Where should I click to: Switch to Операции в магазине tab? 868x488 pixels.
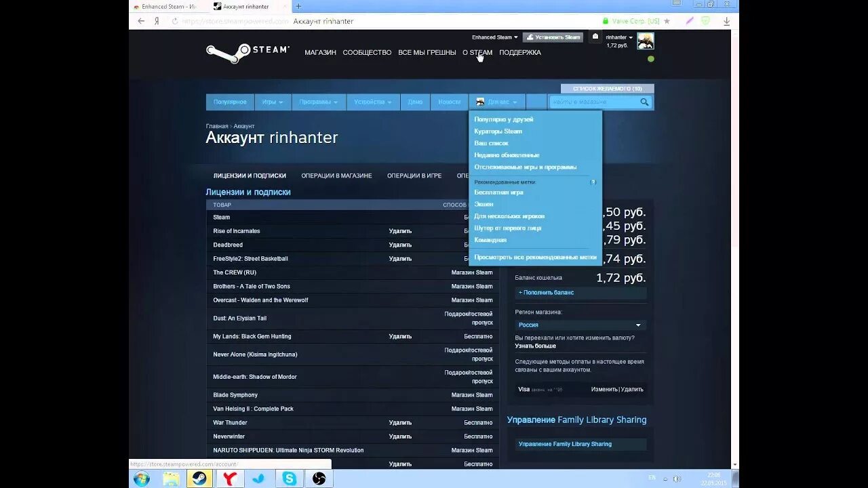click(336, 176)
